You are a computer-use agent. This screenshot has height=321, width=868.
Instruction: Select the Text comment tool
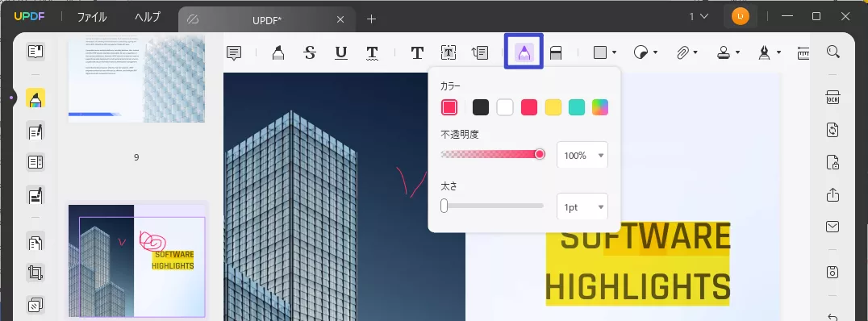click(x=417, y=52)
